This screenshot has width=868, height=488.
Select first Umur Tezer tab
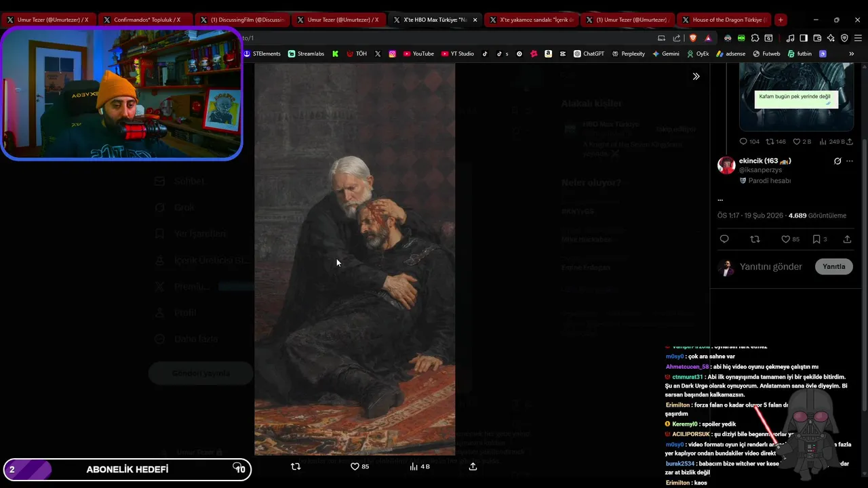[49, 20]
